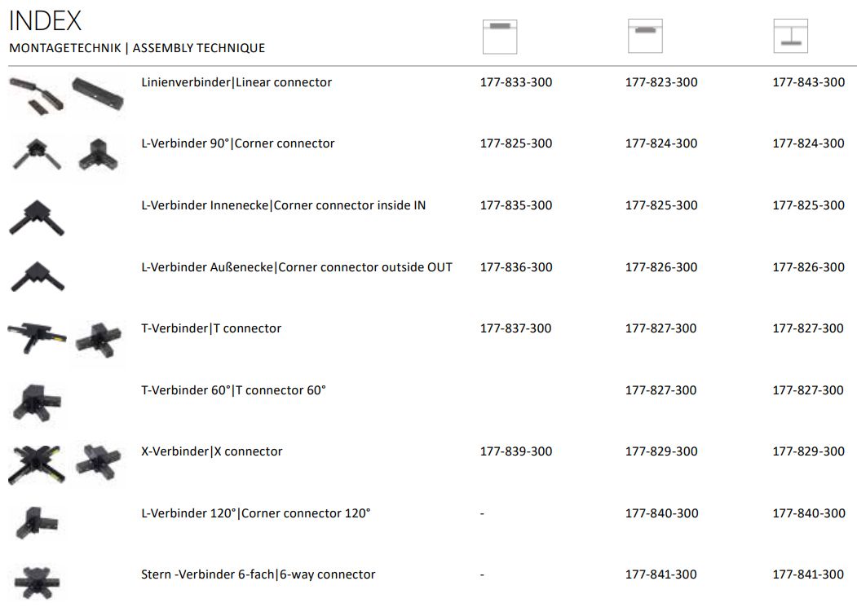857x616 pixels.
Task: Select the X connector product image
Action: point(64,464)
